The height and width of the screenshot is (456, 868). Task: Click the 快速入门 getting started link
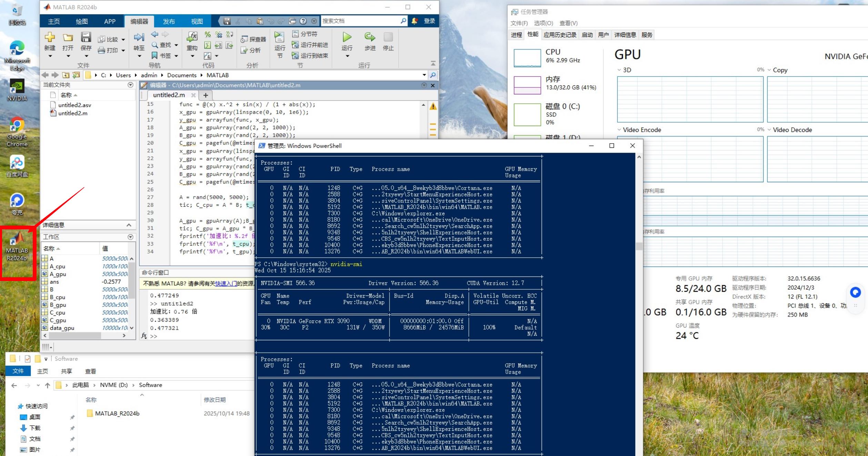point(226,283)
